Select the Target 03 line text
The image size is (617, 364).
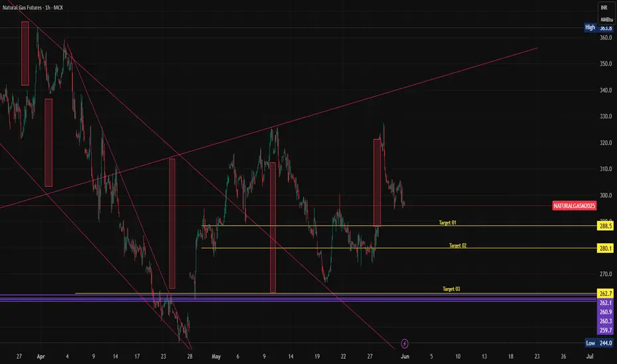[x=451, y=289]
